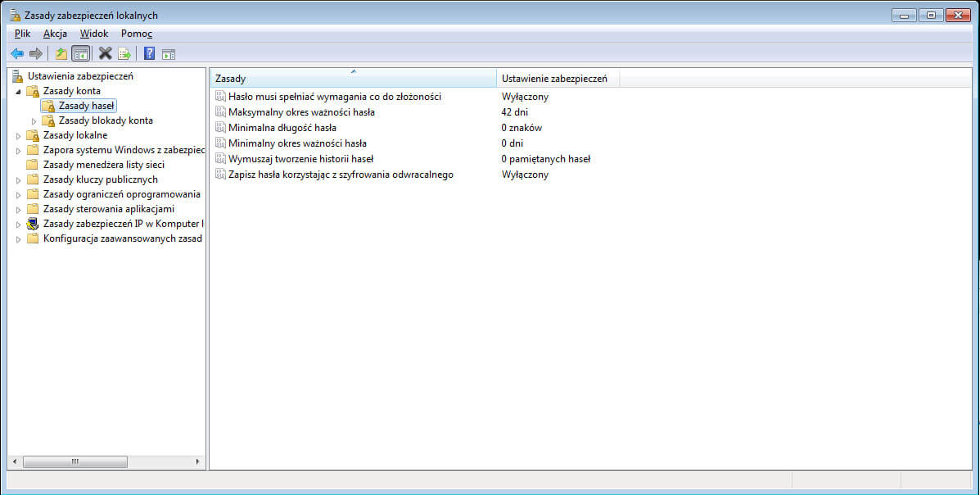Toggle the Show/Hide Console Tree icon
This screenshot has width=980, height=495.
[x=80, y=54]
